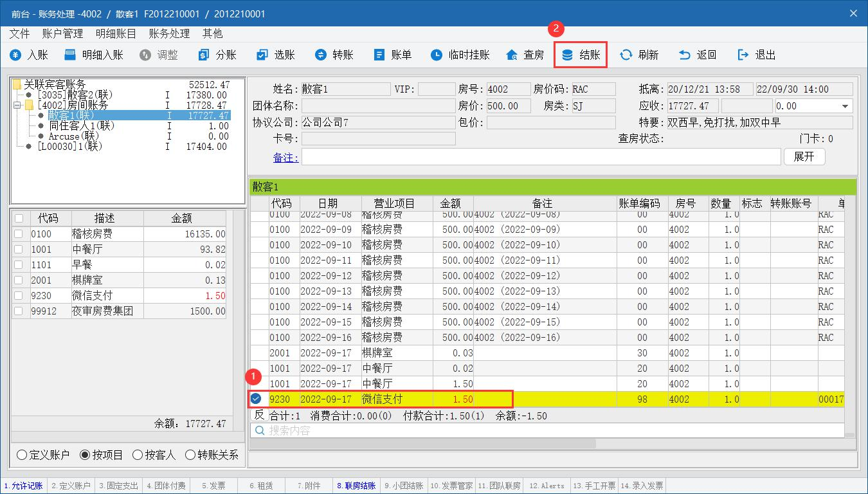
Task: Click the 调整 toolbar button
Action: [x=159, y=55]
